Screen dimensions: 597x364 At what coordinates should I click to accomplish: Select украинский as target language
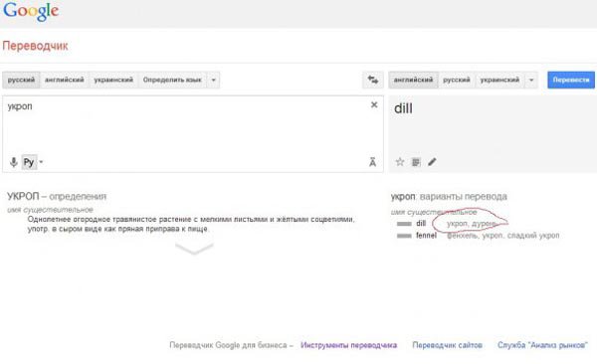[499, 80]
